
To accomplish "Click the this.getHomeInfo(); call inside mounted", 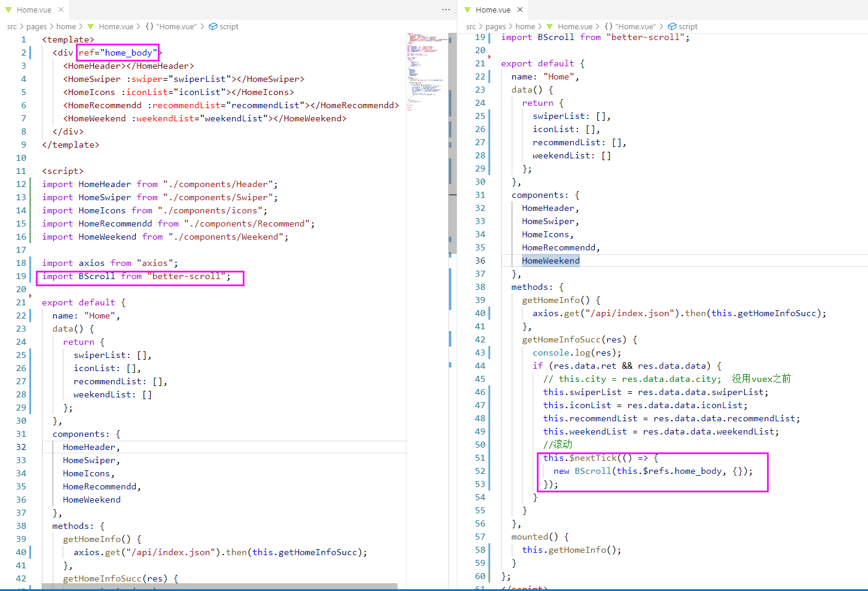I will [571, 550].
